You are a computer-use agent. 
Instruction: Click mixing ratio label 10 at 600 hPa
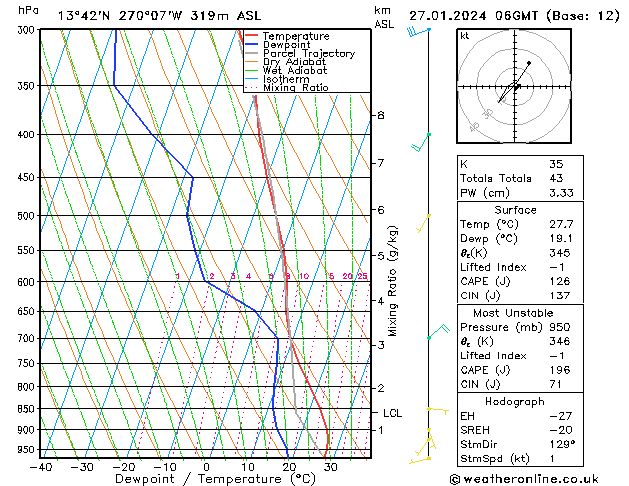pyautogui.click(x=304, y=276)
